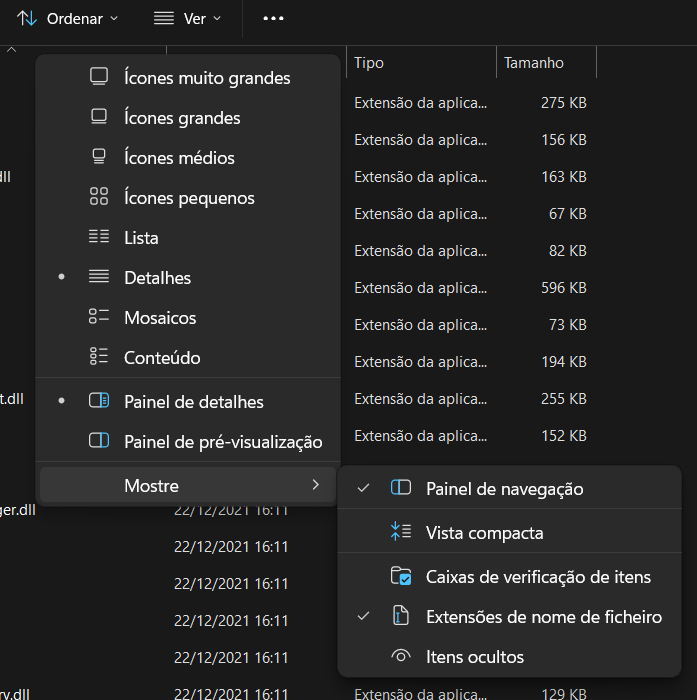Switch to Ícones médios view
This screenshot has height=700, width=697.
(188, 157)
